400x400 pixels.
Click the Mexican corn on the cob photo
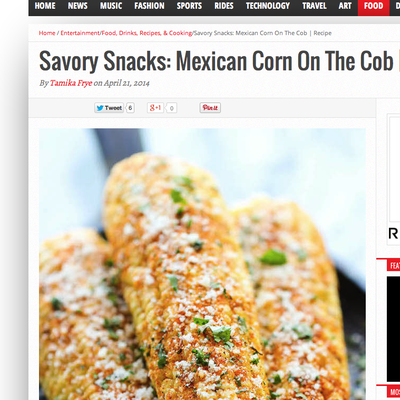click(202, 264)
